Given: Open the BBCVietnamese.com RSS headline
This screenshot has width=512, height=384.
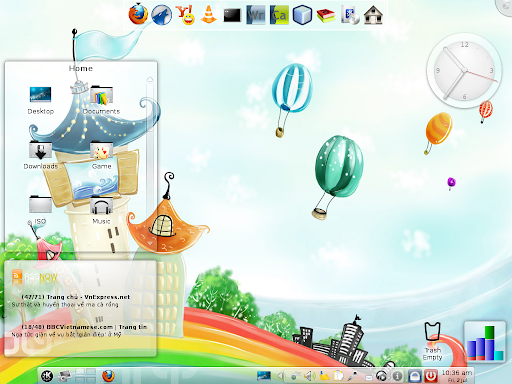Looking at the screenshot, I should (84, 327).
